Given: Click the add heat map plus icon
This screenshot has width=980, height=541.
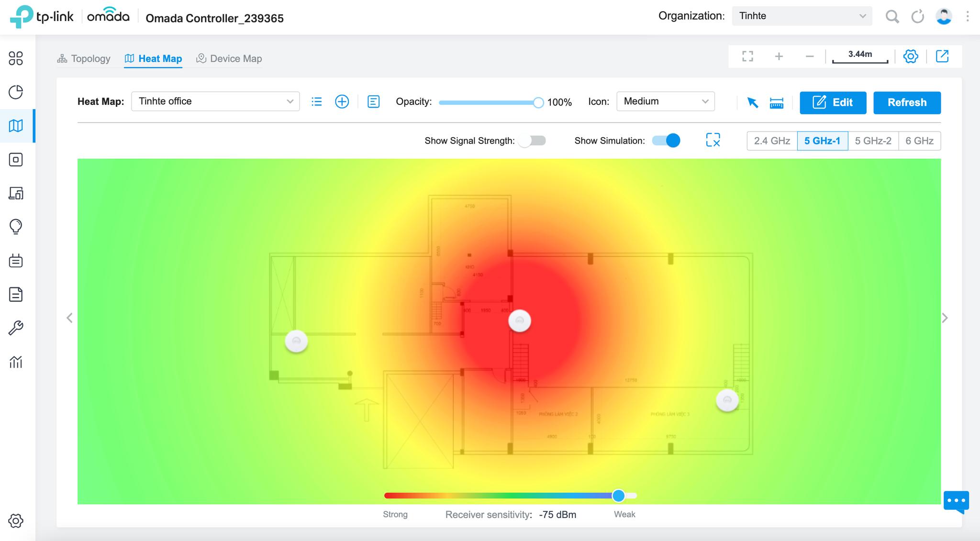Looking at the screenshot, I should point(342,101).
